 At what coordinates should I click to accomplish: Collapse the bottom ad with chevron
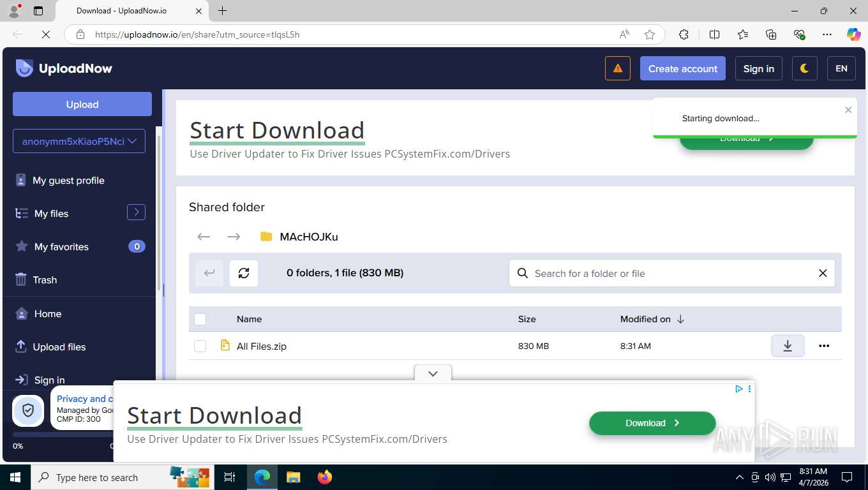tap(433, 374)
